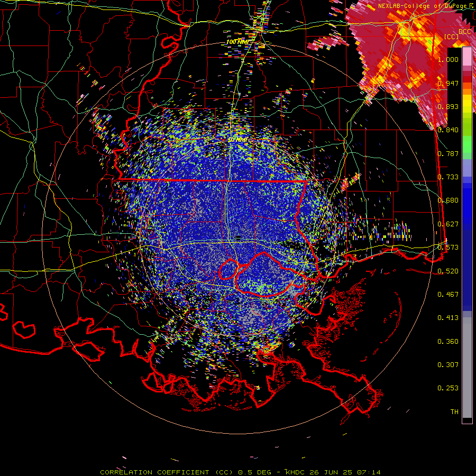
Task: Click the 0.893 scale value
Action: [448, 106]
